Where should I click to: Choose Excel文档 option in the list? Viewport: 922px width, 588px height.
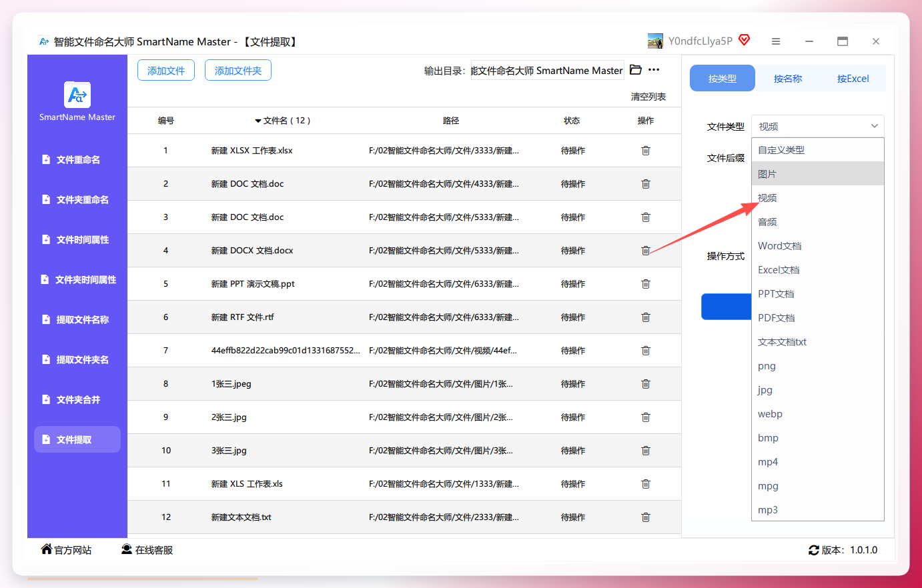click(818, 270)
